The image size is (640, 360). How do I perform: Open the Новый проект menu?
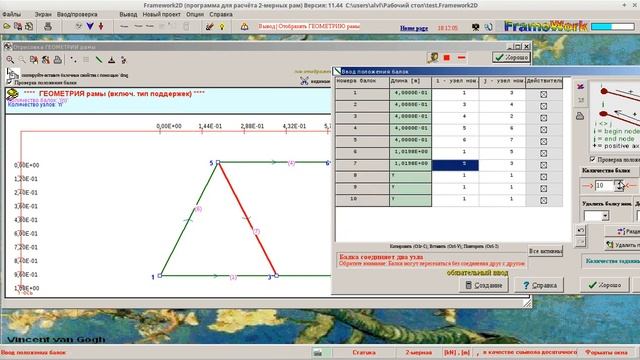tap(161, 14)
